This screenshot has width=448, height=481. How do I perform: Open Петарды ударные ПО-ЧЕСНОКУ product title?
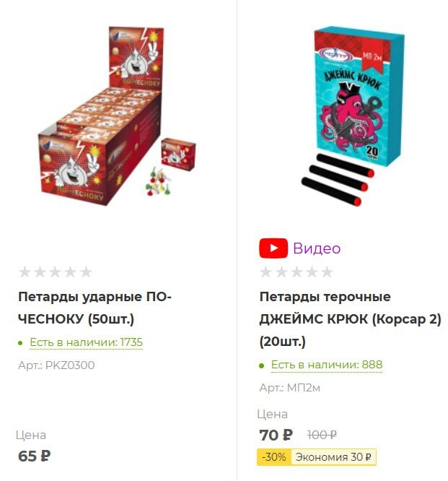point(95,308)
